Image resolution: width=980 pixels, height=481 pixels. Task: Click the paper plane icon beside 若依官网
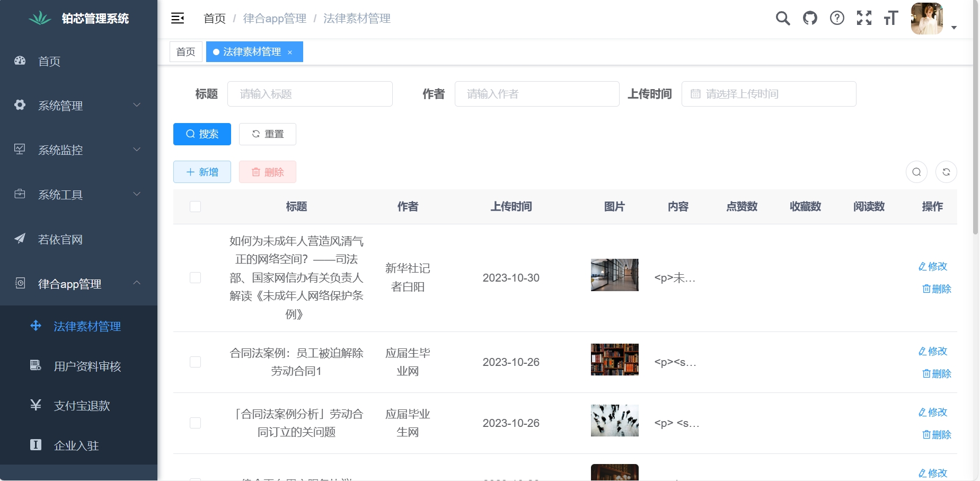tap(20, 239)
